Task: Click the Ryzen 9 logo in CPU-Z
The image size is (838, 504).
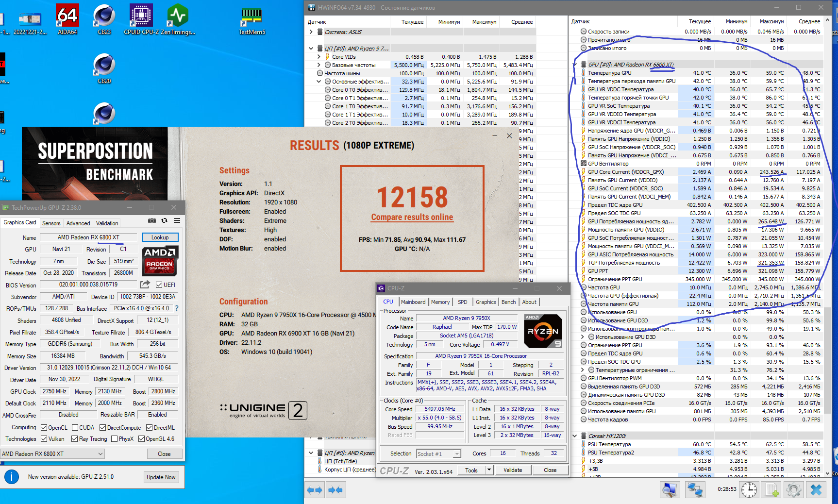Action: [x=543, y=332]
